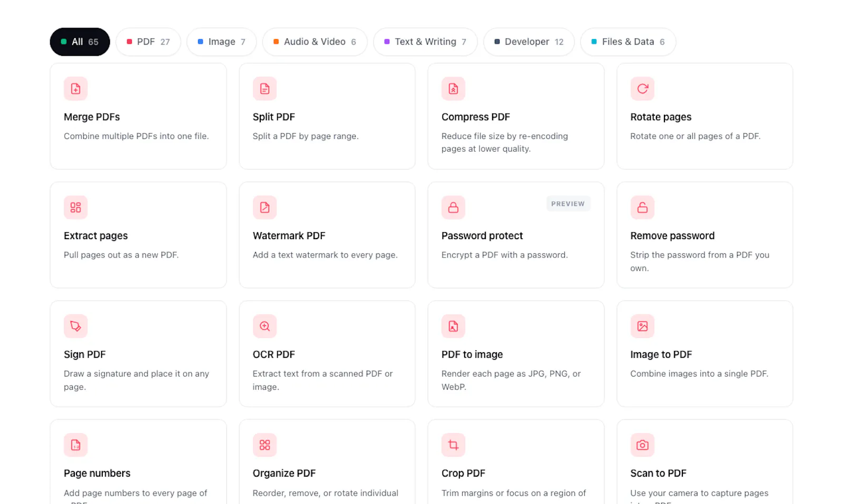Image resolution: width=843 pixels, height=504 pixels.
Task: Click text "Render each page as JPG, PNG, or"
Action: (511, 374)
